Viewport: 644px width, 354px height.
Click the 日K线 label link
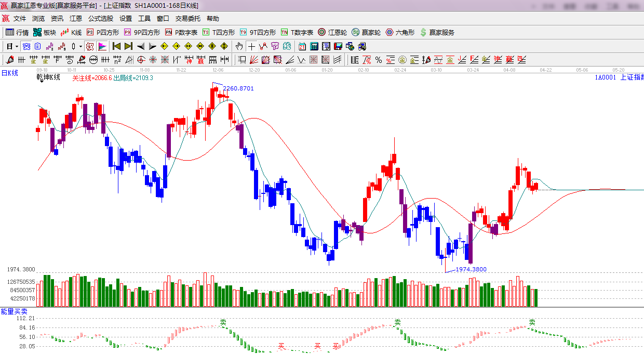point(9,73)
